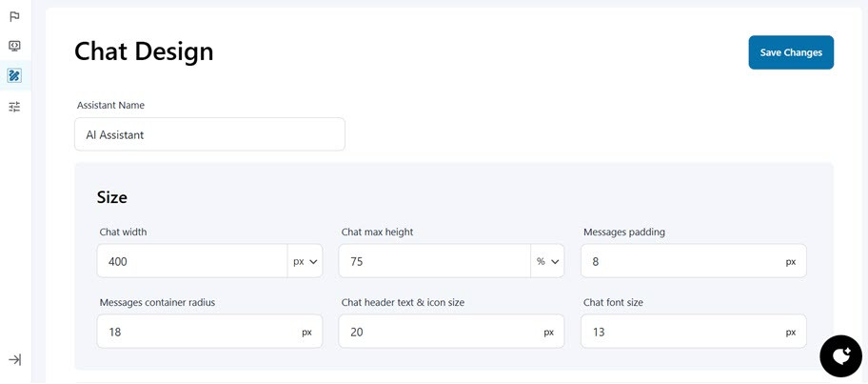Open the sliders settings sidebar icon
Viewport: 868px width, 384px height.
[14, 107]
